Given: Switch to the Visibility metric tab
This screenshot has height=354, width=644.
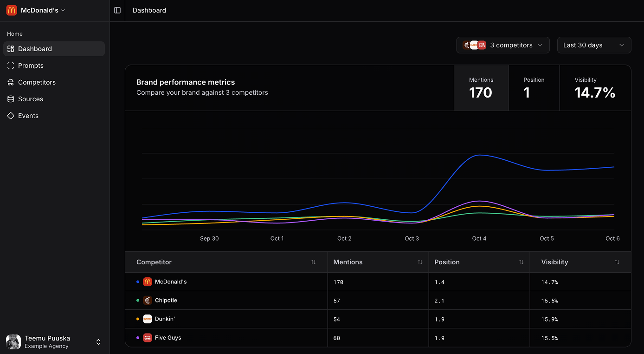Looking at the screenshot, I should tap(595, 88).
